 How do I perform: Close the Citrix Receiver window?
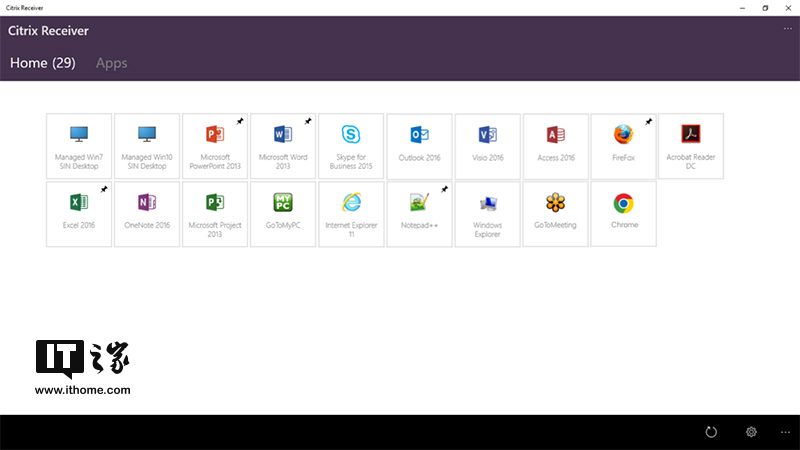788,8
